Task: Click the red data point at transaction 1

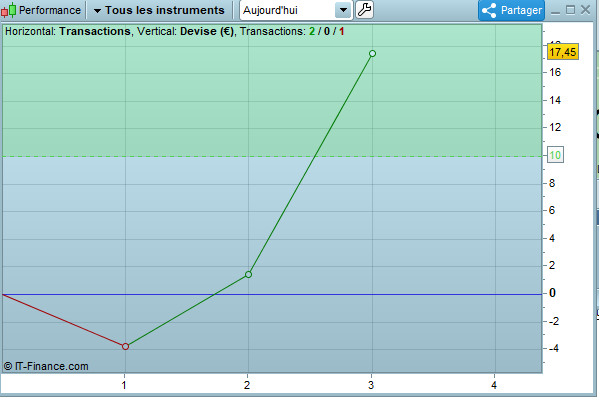Action: (125, 346)
